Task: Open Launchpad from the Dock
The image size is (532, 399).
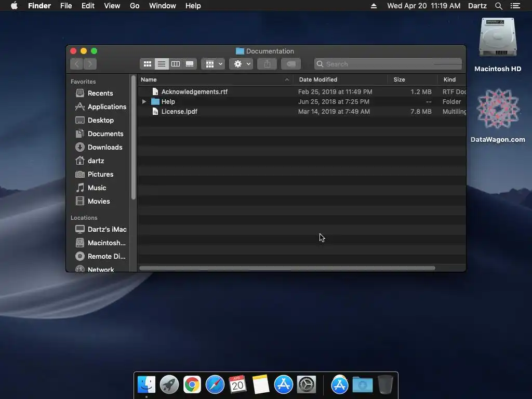Action: click(169, 384)
